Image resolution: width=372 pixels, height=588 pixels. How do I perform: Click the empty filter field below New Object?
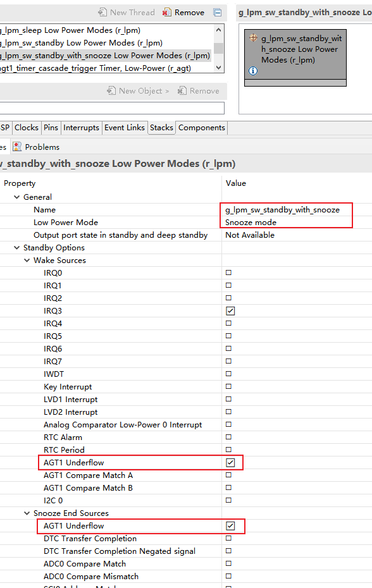[x=112, y=108]
